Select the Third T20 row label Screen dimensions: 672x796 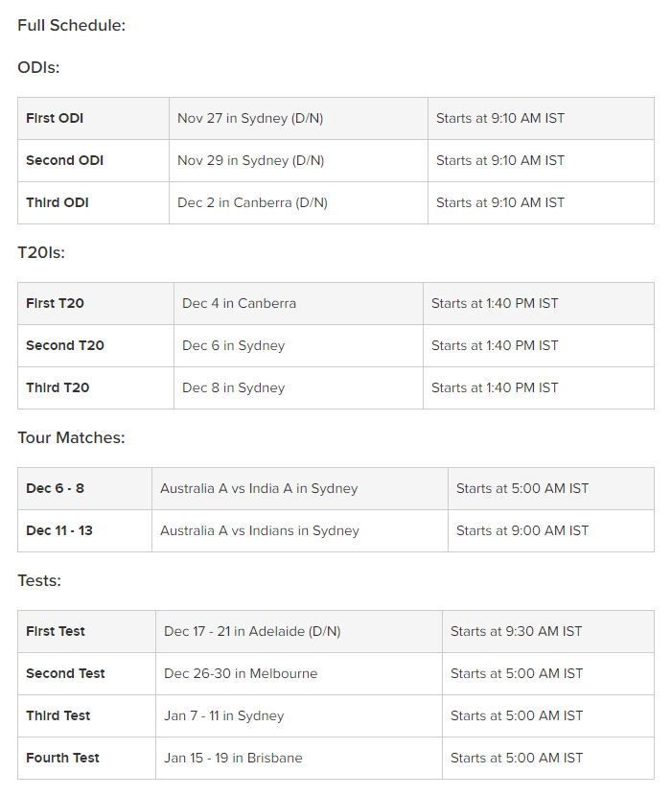58,388
